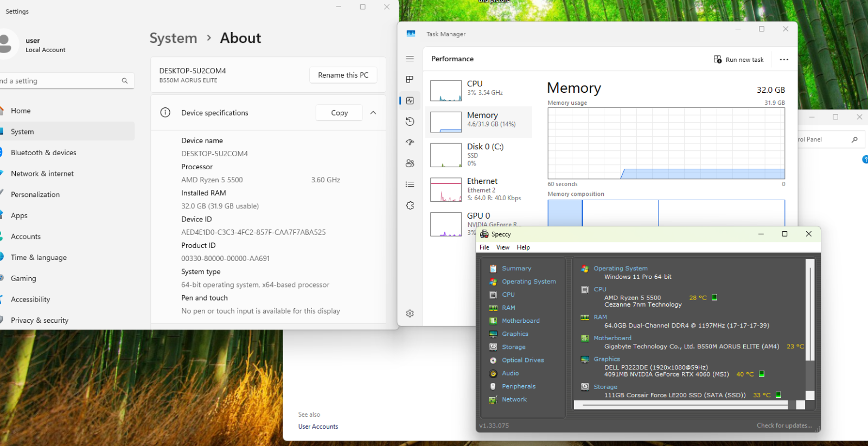868x446 pixels.
Task: Click Memory composition bar in Task Manager
Action: click(x=666, y=213)
